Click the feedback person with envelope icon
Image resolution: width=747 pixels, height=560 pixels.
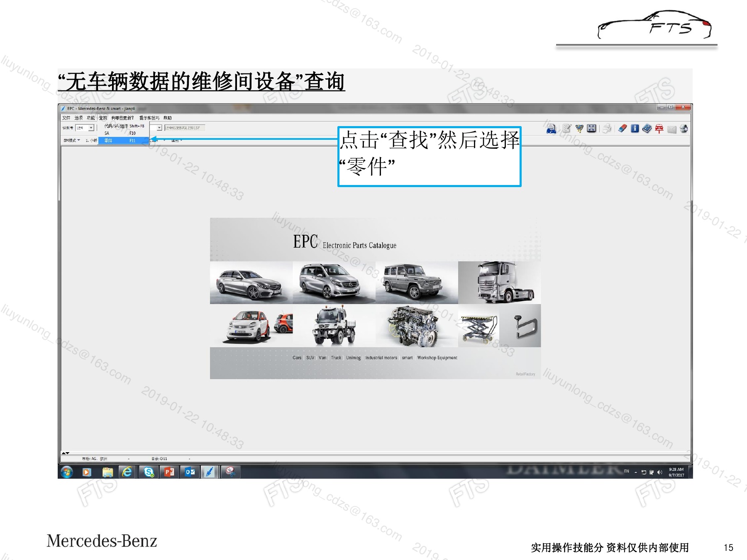(684, 129)
